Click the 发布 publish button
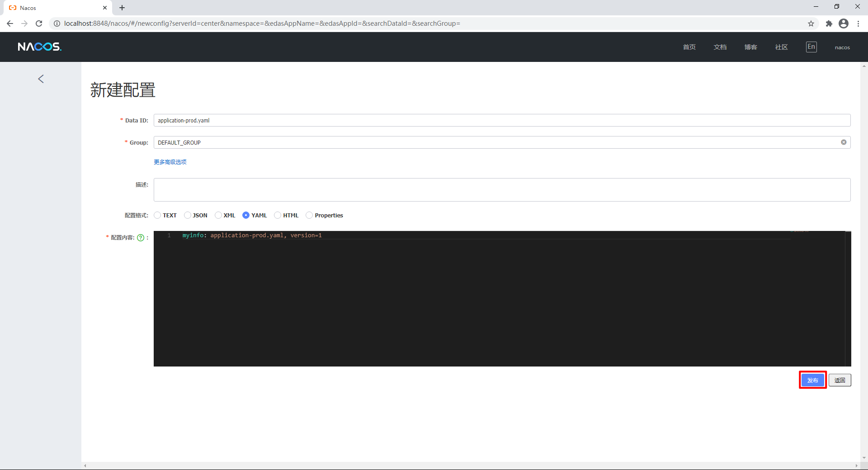The height and width of the screenshot is (470, 868). [x=812, y=380]
